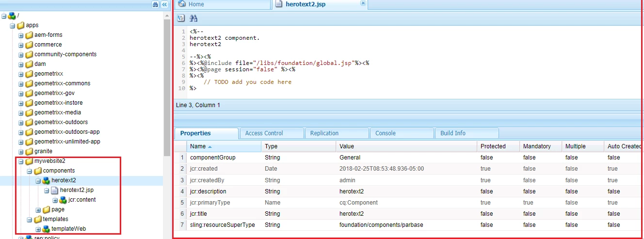Collapse the components folder under mywebsite2
The image size is (644, 239).
[30, 171]
